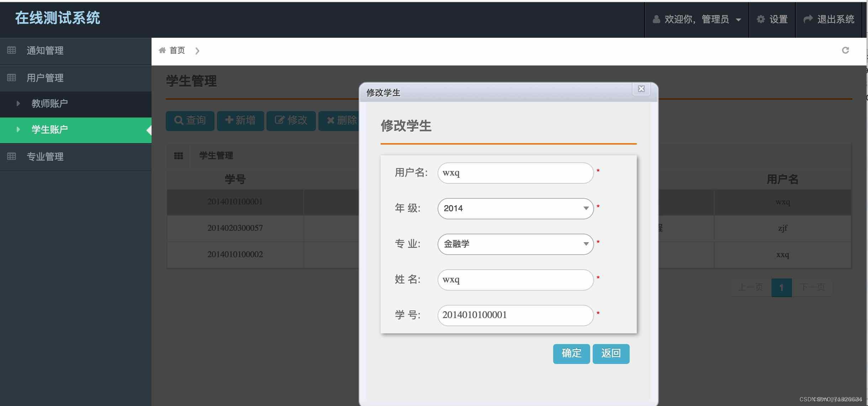Open the 专业 dropdown showing 金融学
The image size is (868, 406).
click(x=515, y=244)
